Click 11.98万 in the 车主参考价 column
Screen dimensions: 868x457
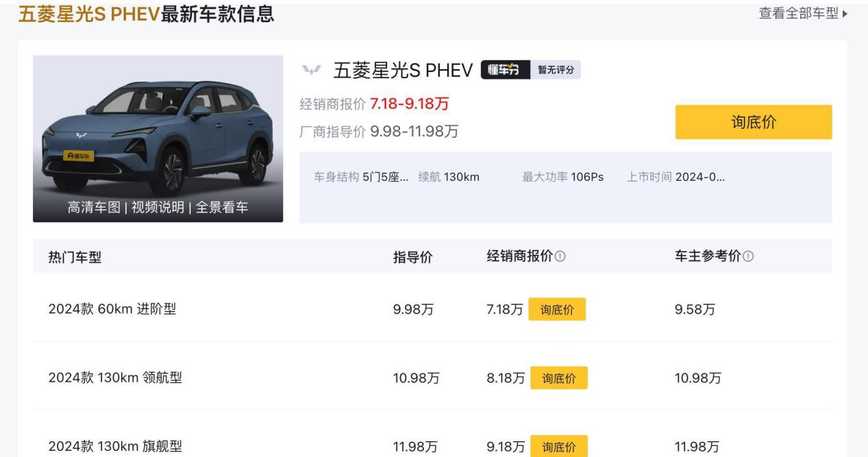point(697,447)
